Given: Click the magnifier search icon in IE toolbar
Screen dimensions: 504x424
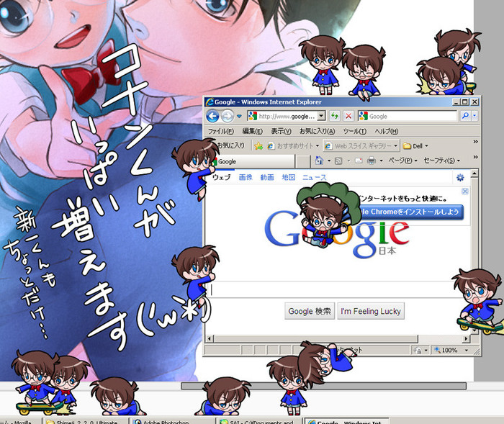Looking at the screenshot, I should coord(465,116).
